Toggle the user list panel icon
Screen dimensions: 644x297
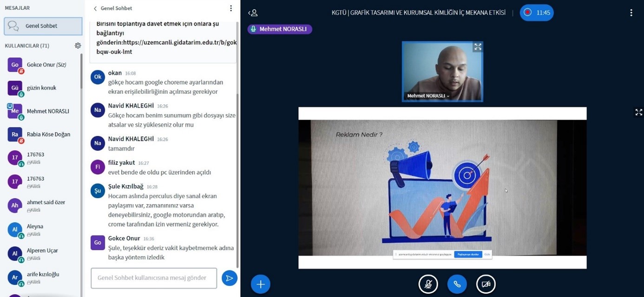pyautogui.click(x=253, y=13)
